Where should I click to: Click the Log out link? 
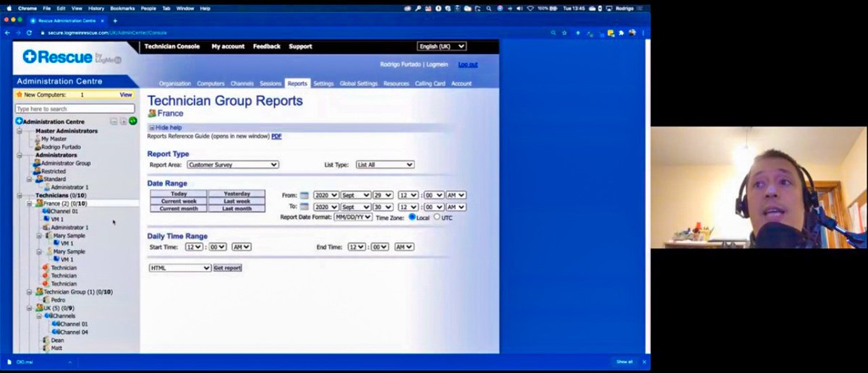pos(468,64)
